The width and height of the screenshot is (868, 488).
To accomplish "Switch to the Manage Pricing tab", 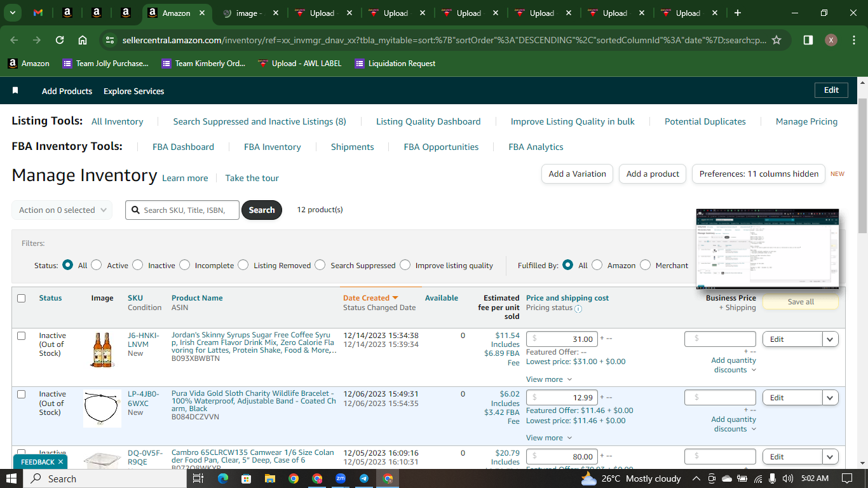I will (806, 121).
